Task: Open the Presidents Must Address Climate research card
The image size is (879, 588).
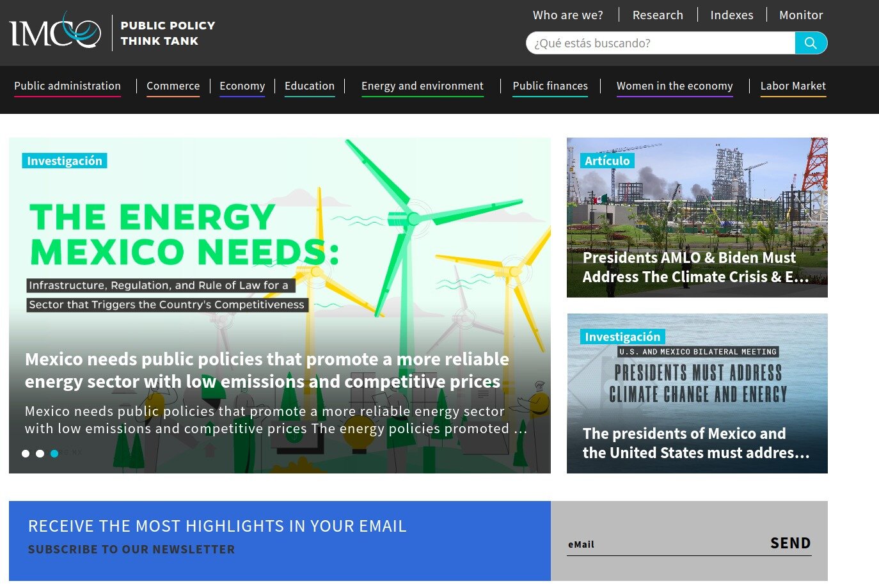Action: tap(696, 443)
